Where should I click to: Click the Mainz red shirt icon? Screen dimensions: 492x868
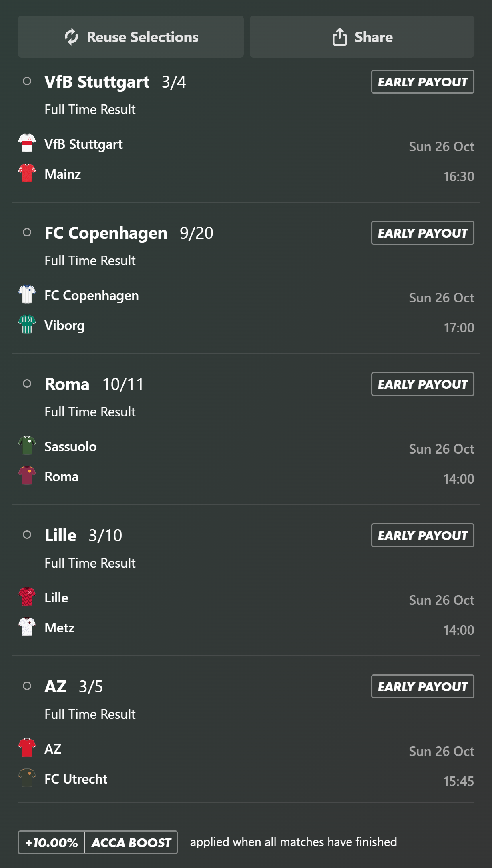(27, 173)
